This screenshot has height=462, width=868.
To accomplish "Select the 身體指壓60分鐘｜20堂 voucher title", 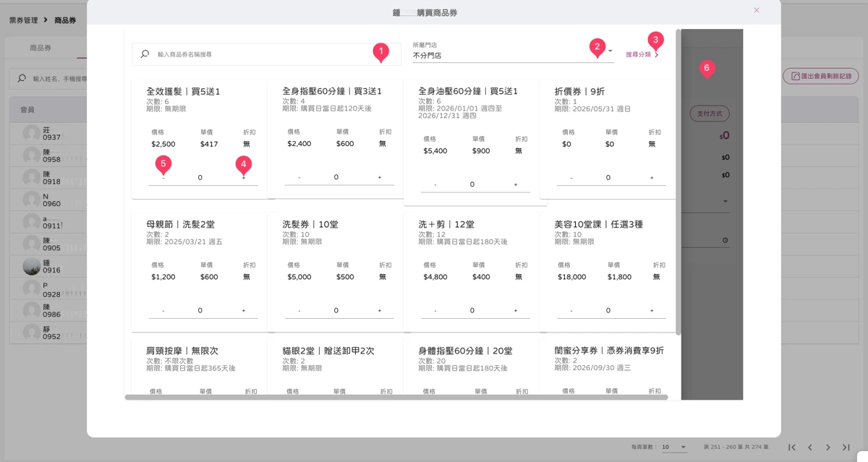I will coord(465,351).
